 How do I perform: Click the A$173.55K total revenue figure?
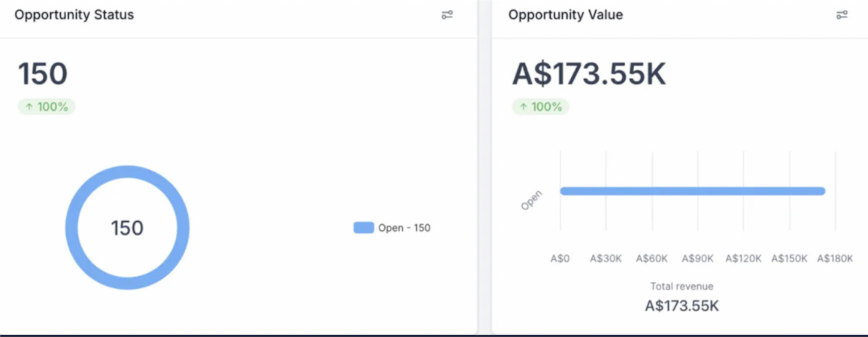(x=682, y=306)
